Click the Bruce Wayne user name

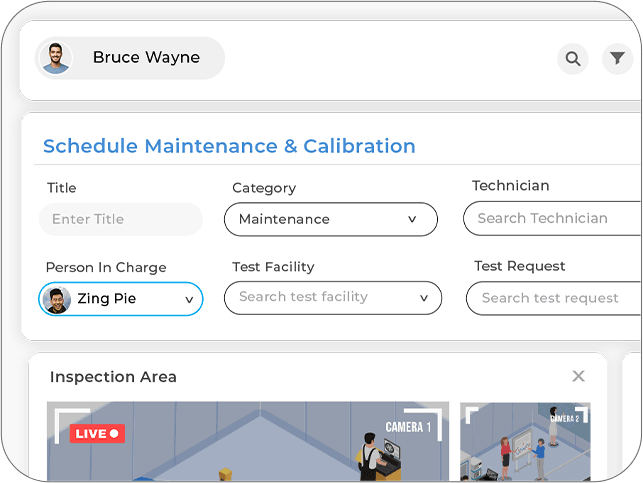pos(146,58)
